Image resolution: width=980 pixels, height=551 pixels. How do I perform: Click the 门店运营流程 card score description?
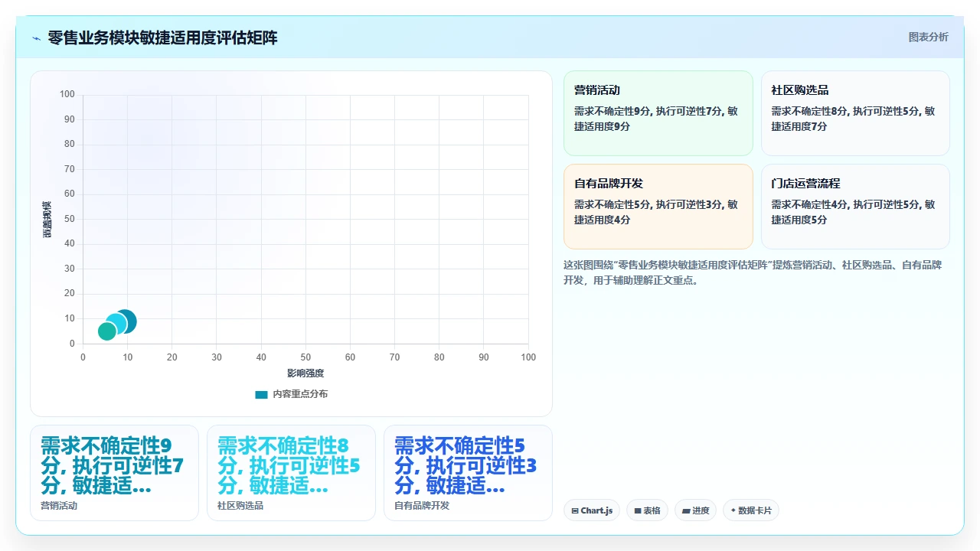click(853, 212)
